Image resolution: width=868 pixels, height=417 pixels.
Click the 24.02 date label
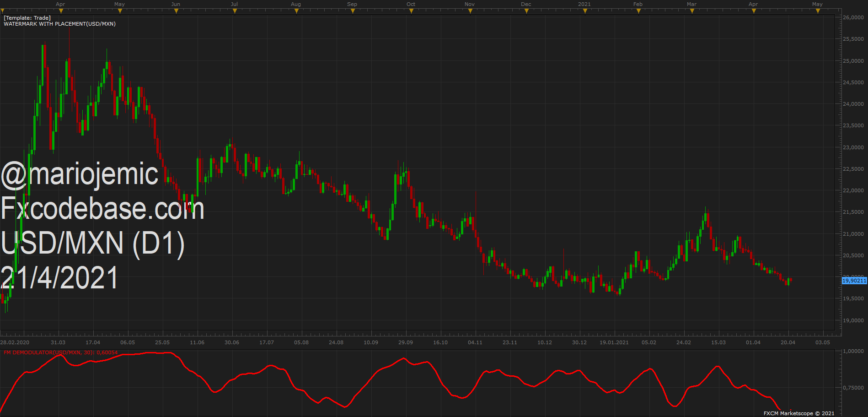(x=684, y=342)
